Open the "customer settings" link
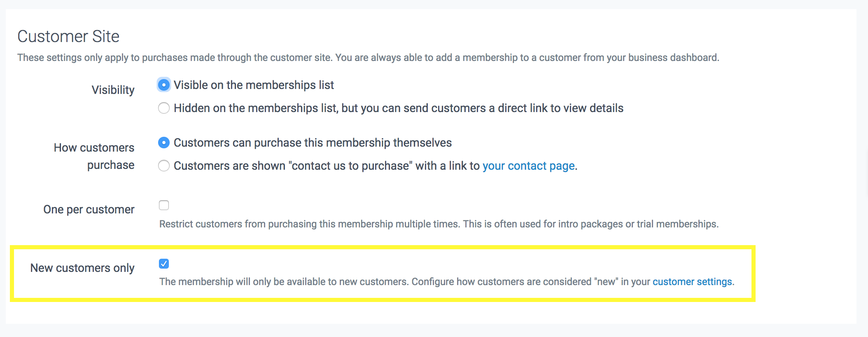 pyautogui.click(x=692, y=282)
